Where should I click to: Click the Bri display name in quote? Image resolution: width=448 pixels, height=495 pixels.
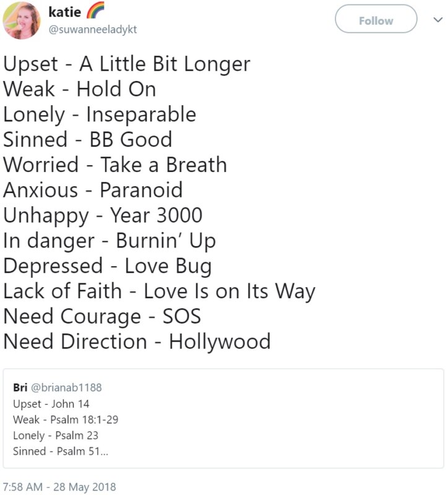click(20, 387)
